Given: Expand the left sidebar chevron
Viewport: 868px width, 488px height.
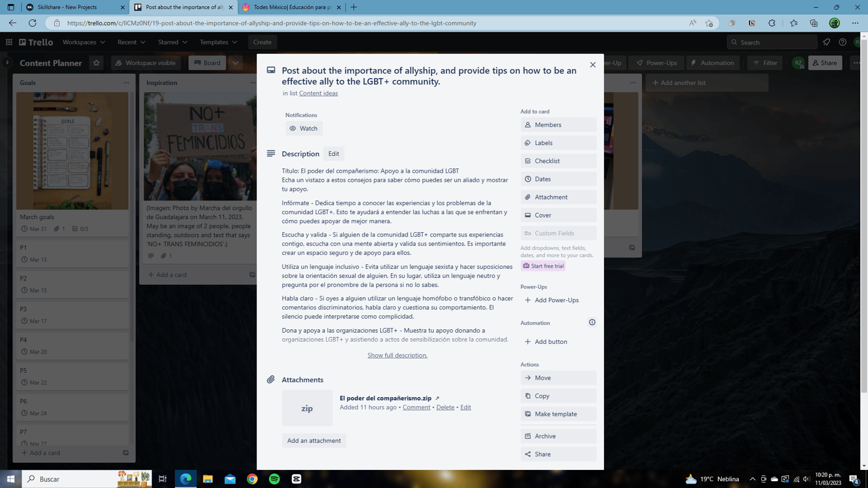Looking at the screenshot, I should pos(7,63).
